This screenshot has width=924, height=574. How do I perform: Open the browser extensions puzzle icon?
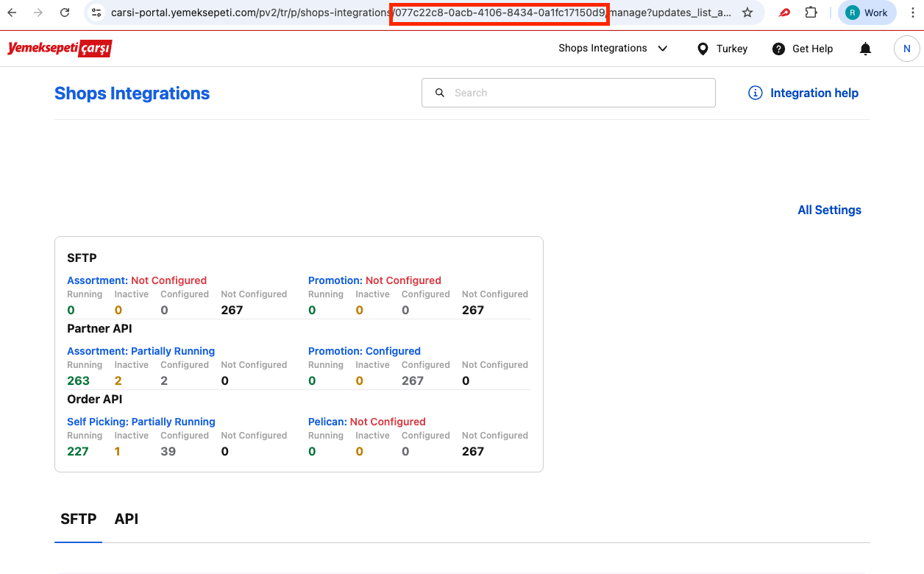click(811, 13)
